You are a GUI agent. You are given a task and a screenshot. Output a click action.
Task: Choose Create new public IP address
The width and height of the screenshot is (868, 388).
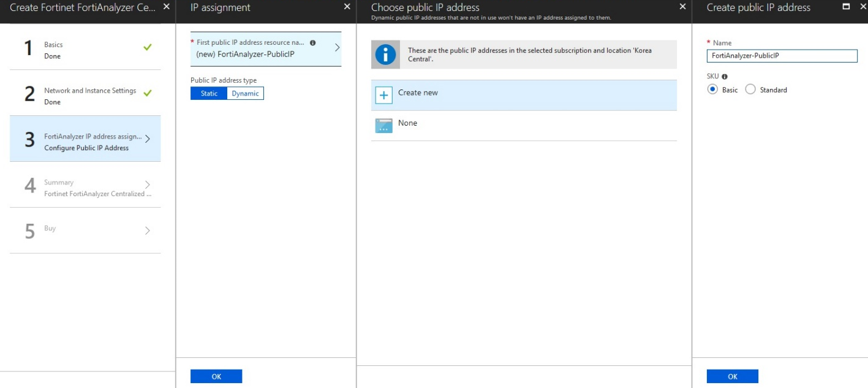click(x=524, y=95)
